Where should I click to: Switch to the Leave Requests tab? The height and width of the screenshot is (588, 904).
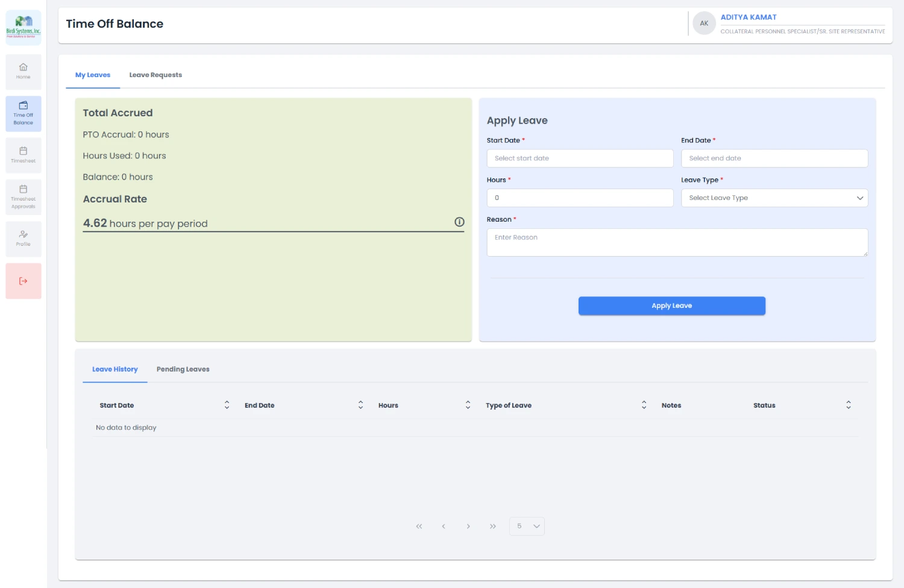155,75
